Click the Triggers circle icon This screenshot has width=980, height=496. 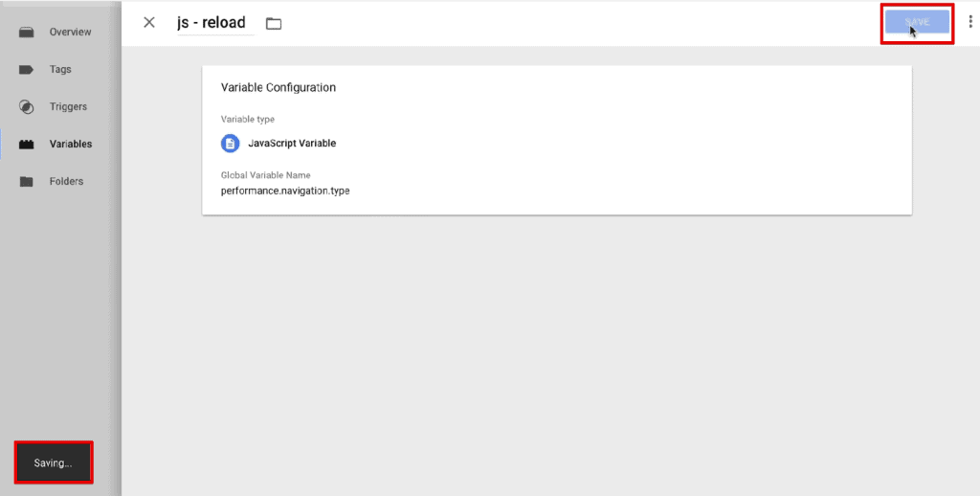coord(26,107)
